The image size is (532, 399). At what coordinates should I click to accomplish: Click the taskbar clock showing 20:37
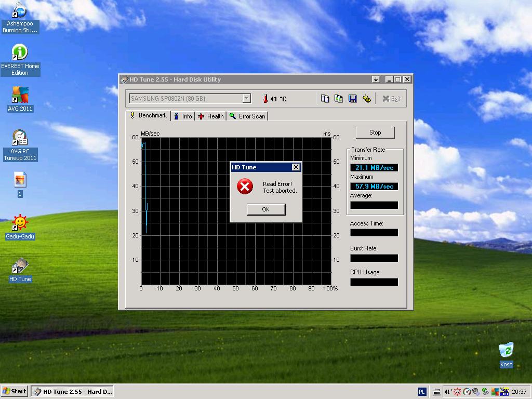tap(519, 392)
